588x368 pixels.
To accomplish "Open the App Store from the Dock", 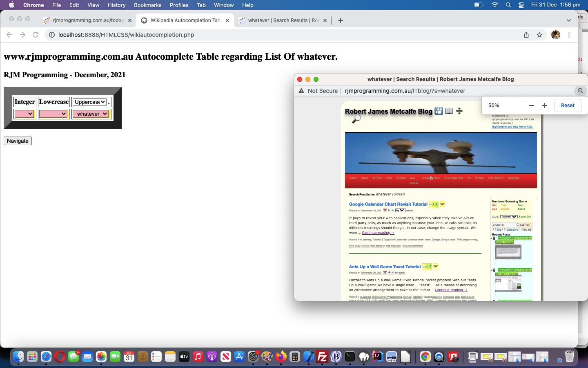I will pos(239,357).
